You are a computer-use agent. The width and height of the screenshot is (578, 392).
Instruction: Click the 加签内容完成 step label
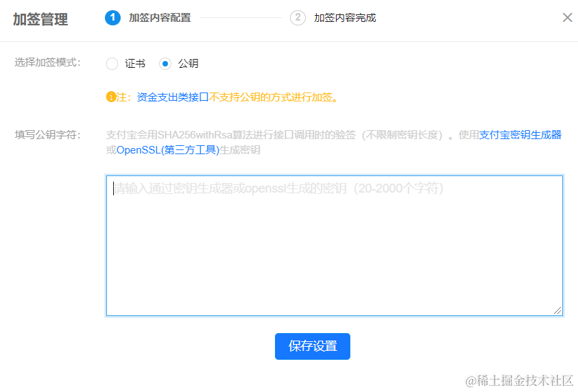[345, 18]
